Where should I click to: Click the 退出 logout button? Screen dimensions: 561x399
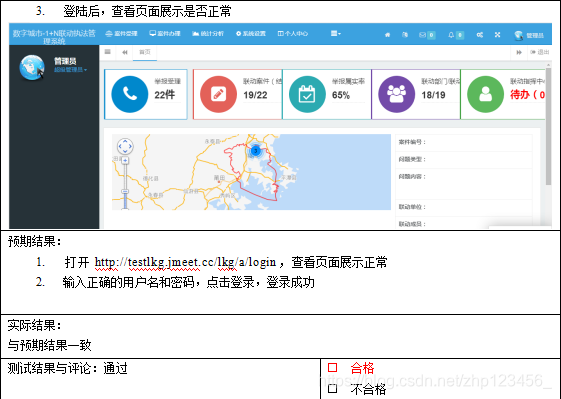point(540,52)
